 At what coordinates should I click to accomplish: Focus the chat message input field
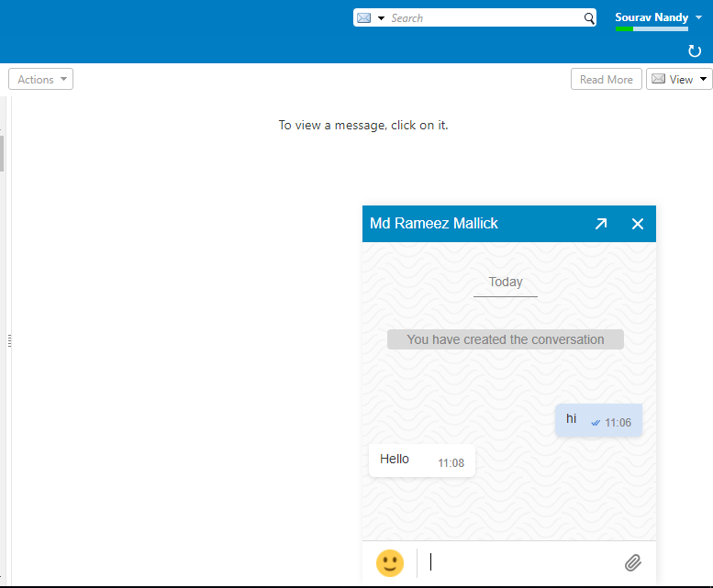click(520, 562)
